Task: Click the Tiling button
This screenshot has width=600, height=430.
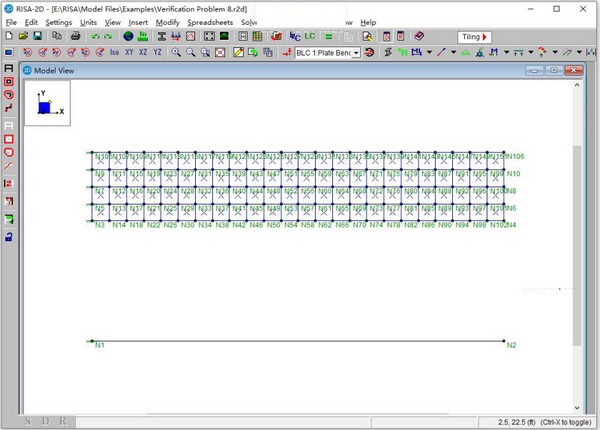Action: (475, 36)
